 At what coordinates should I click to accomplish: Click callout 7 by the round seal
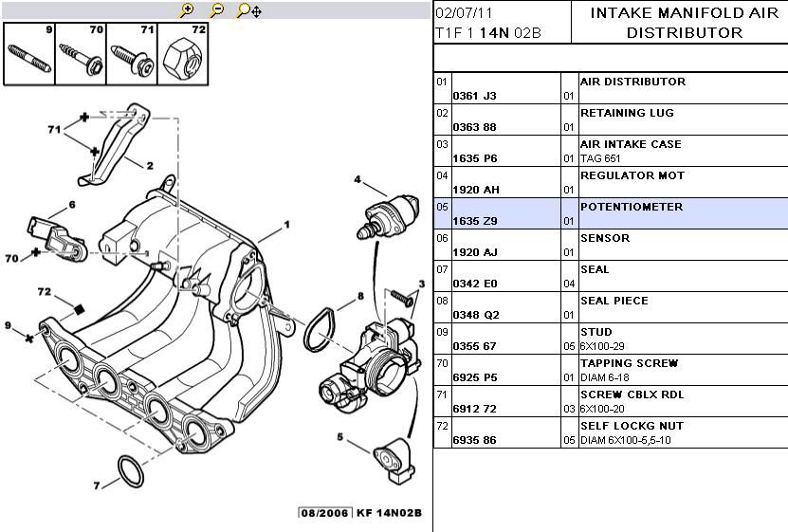97,486
